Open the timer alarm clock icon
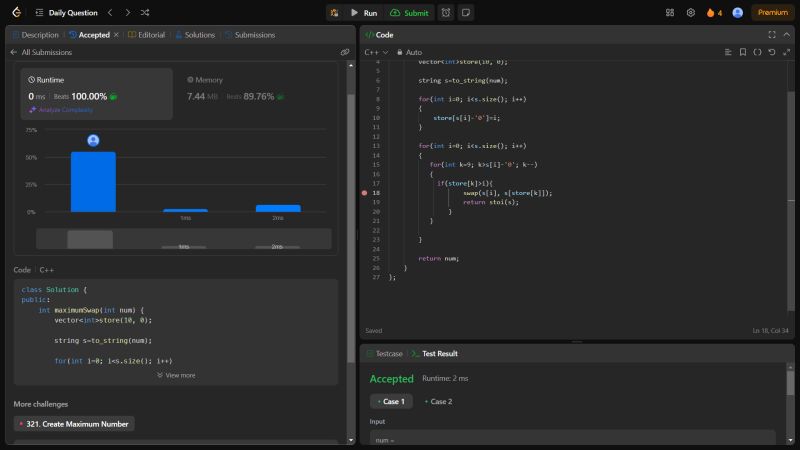This screenshot has width=800, height=450. pos(445,13)
